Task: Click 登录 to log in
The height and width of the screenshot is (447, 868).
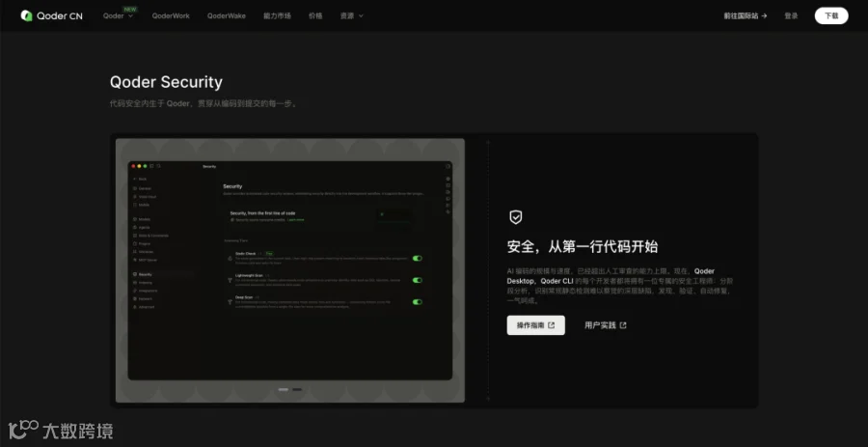Action: point(791,16)
